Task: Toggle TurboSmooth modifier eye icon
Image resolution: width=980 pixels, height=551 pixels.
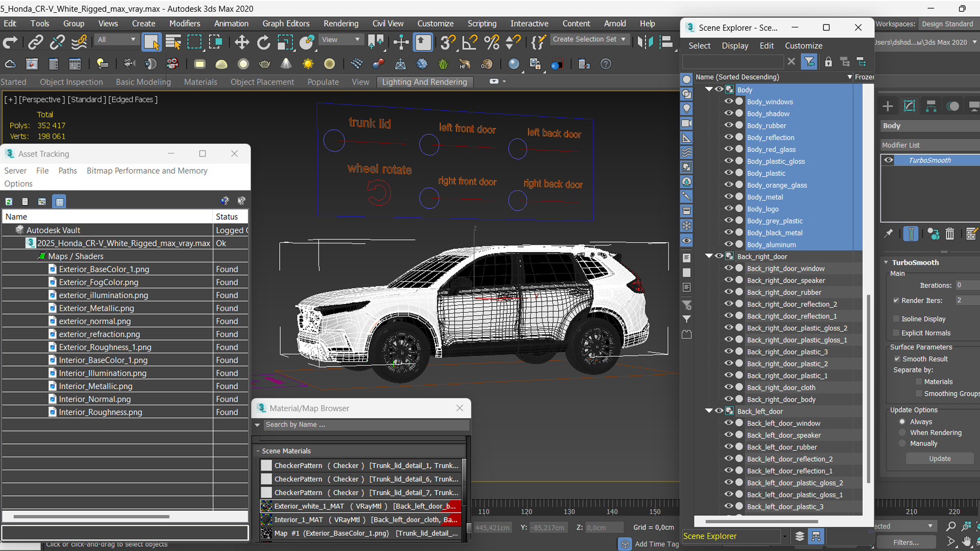Action: pos(889,160)
